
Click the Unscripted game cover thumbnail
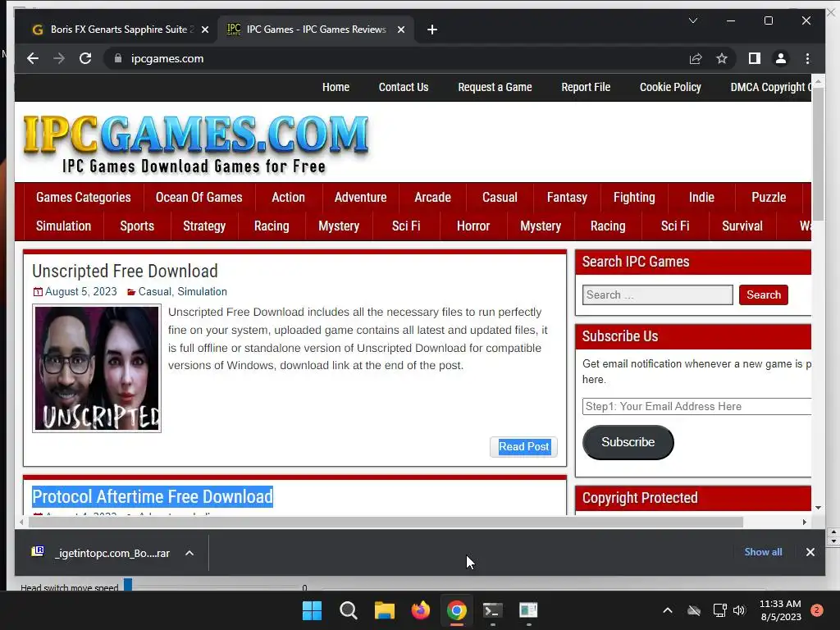pyautogui.click(x=97, y=368)
